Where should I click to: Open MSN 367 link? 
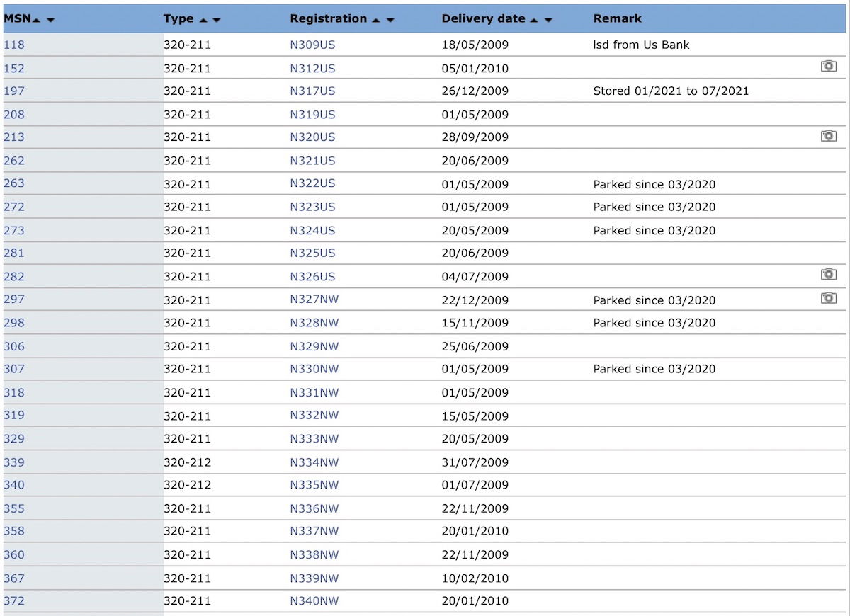point(13,578)
